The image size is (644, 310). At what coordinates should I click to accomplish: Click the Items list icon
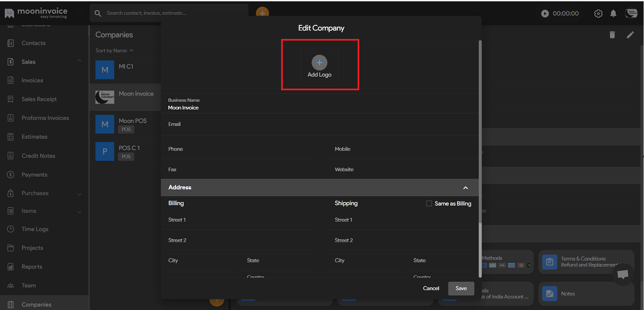11,211
